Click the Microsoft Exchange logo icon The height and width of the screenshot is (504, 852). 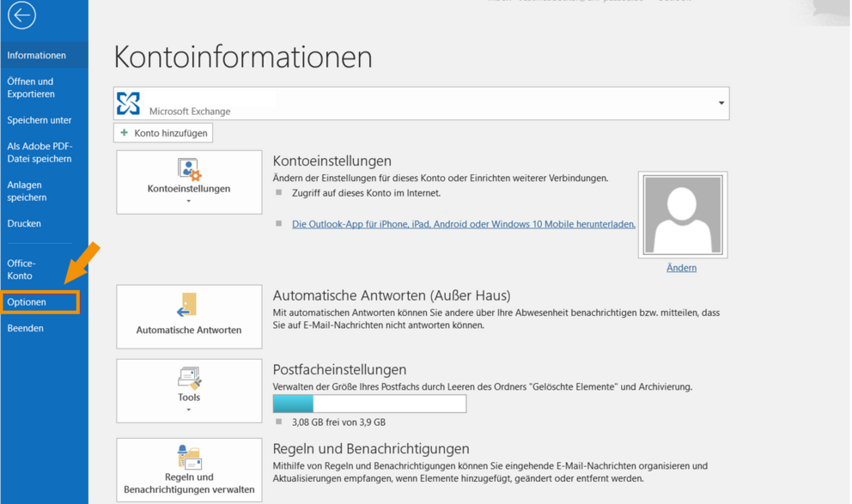click(128, 103)
